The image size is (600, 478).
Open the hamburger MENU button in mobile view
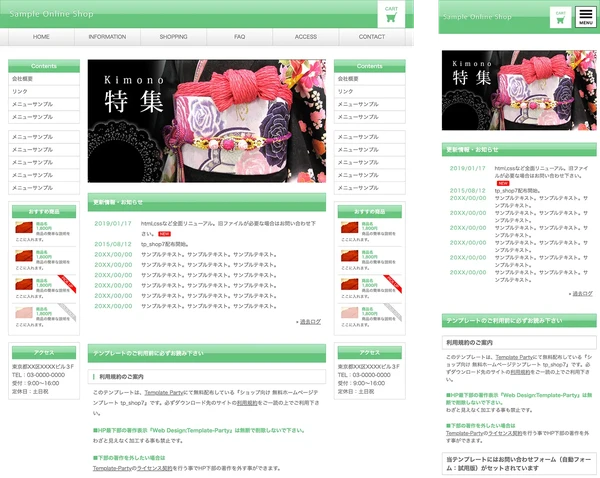click(585, 17)
